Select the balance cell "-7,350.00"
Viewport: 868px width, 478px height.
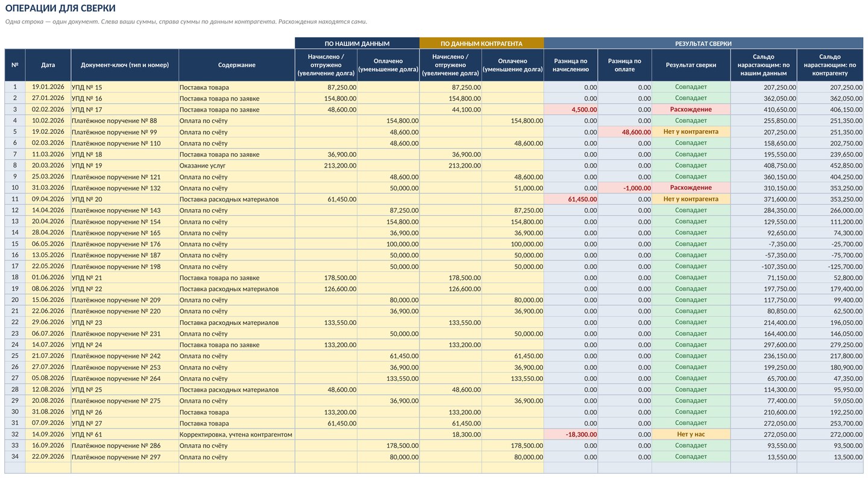763,244
